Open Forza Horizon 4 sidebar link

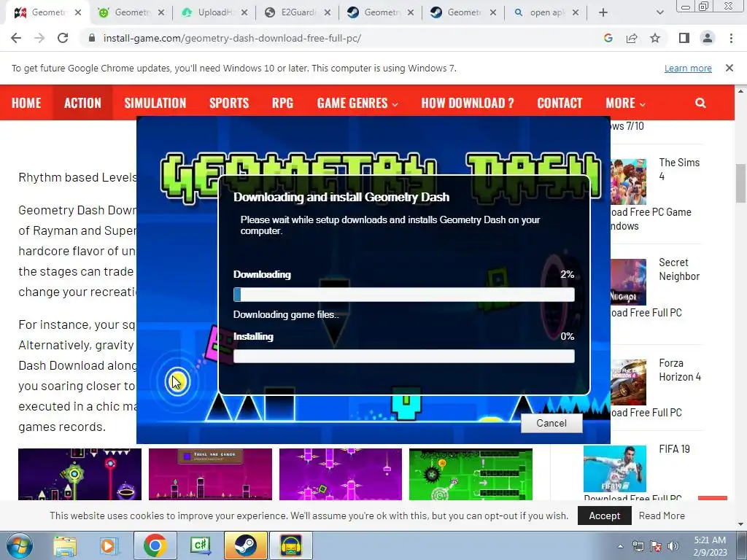click(x=680, y=370)
